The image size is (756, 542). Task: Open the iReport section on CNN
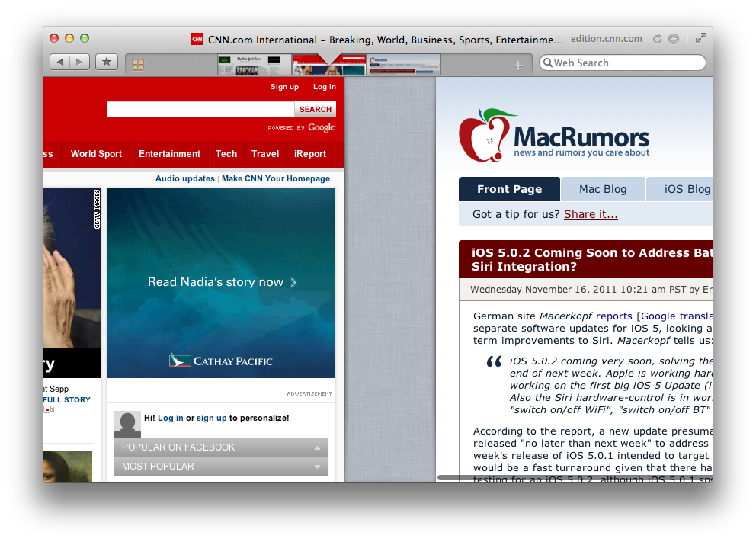[310, 154]
